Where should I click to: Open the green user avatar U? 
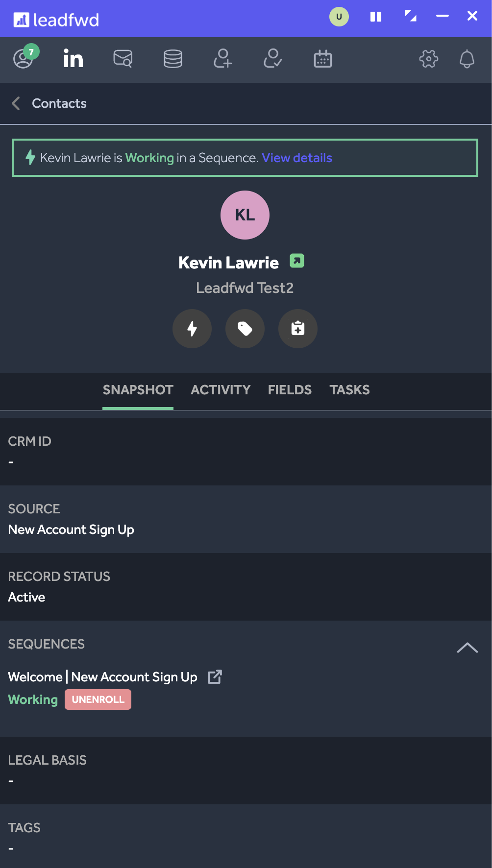tap(339, 17)
